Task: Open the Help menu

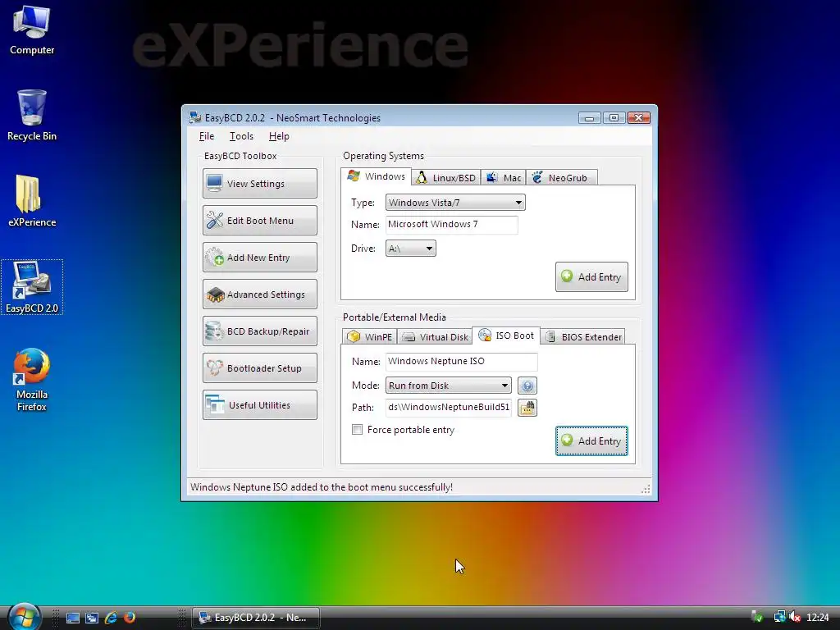Action: pos(279,136)
